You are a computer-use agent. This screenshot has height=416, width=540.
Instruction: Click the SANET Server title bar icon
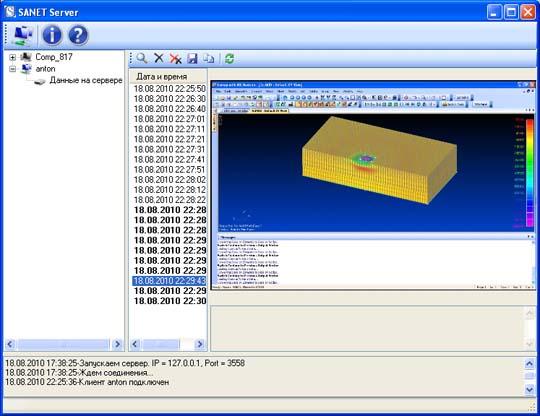[10, 12]
